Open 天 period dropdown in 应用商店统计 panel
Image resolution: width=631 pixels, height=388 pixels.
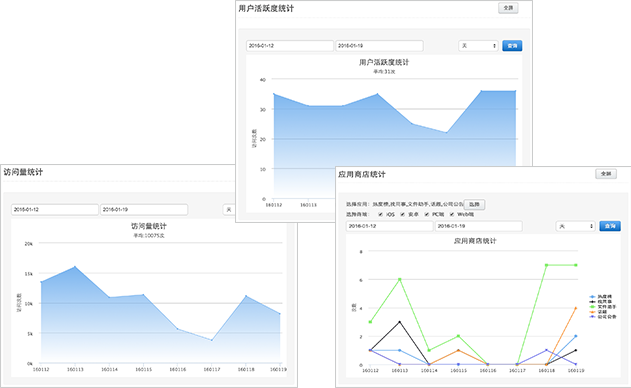575,226
